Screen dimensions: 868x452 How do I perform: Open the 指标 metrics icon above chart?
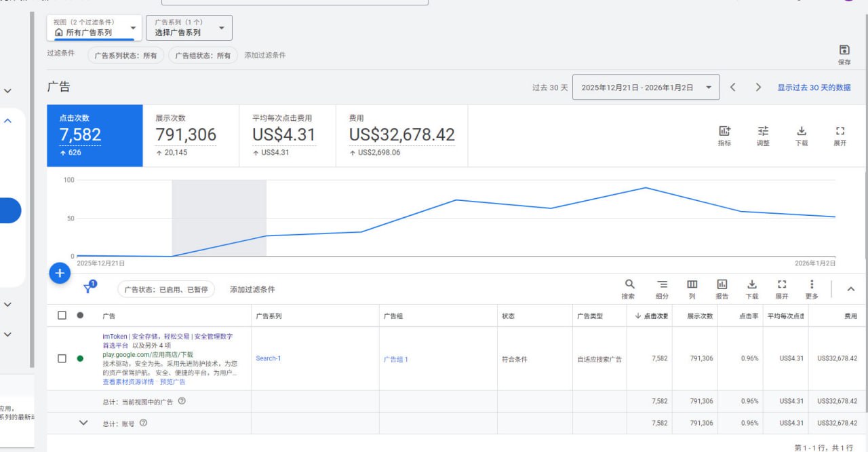(724, 131)
